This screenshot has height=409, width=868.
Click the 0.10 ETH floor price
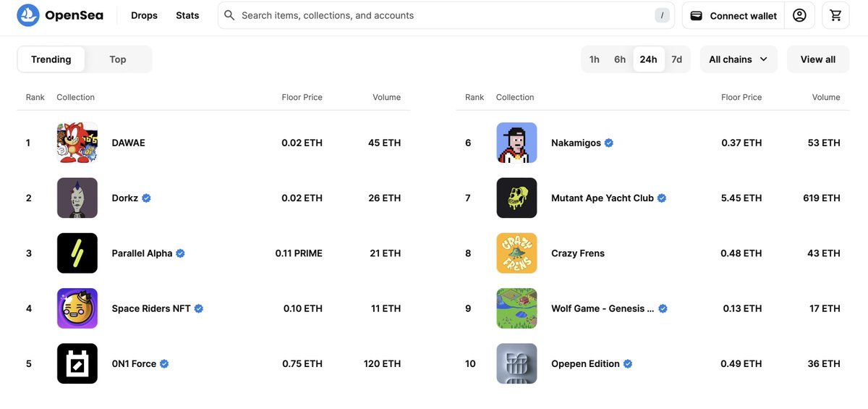[x=303, y=308]
